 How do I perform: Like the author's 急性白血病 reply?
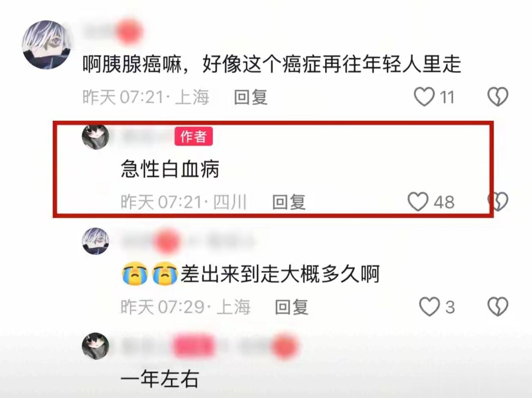[x=418, y=202]
